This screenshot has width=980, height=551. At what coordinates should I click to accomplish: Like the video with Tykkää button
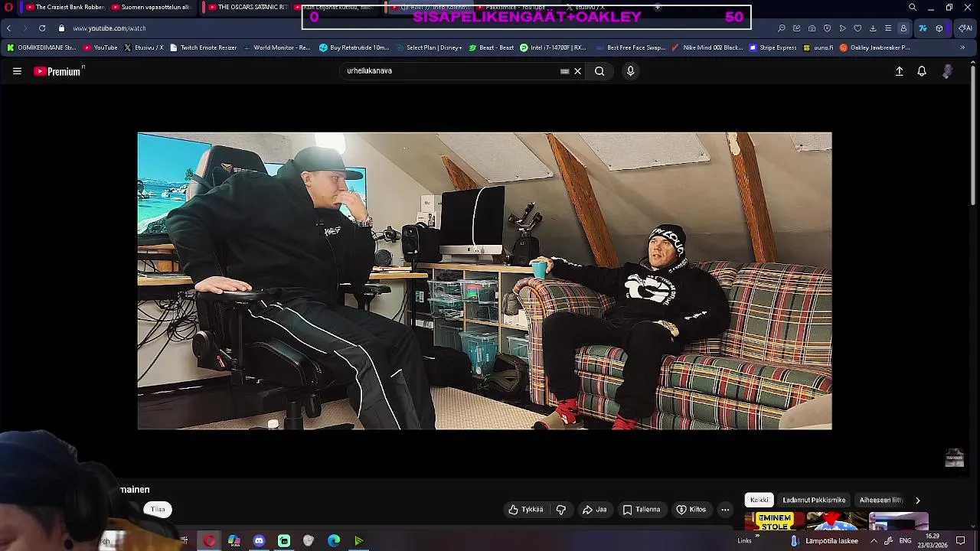526,510
